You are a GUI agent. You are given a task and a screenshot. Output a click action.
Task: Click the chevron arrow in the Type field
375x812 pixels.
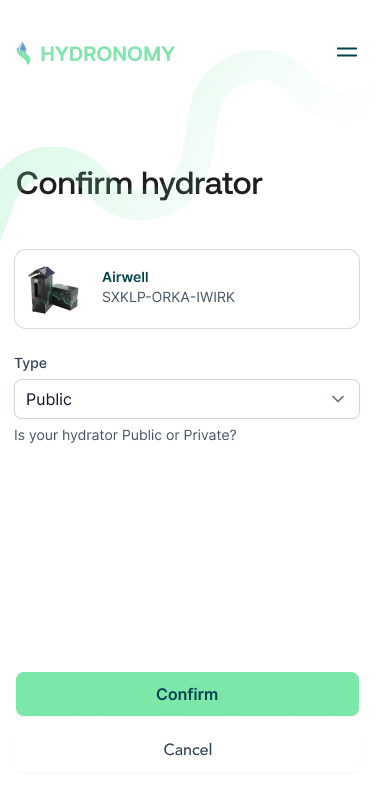[x=338, y=399]
